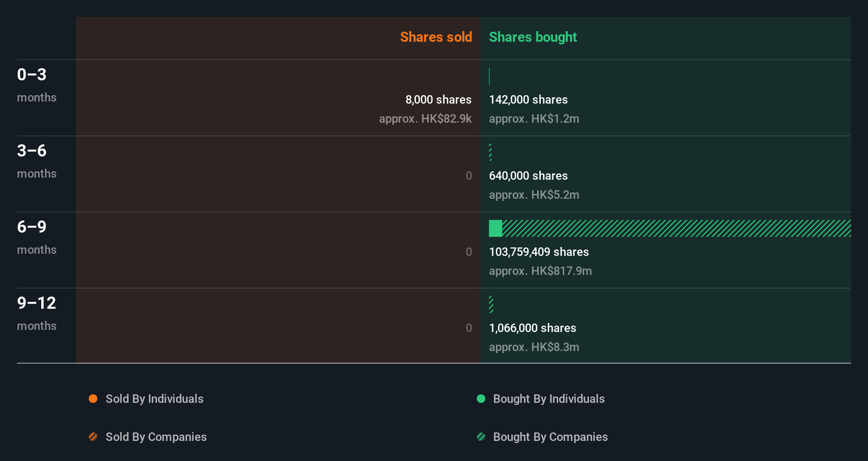
Task: Click the thin bar in 0–3 months row
Action: click(490, 76)
